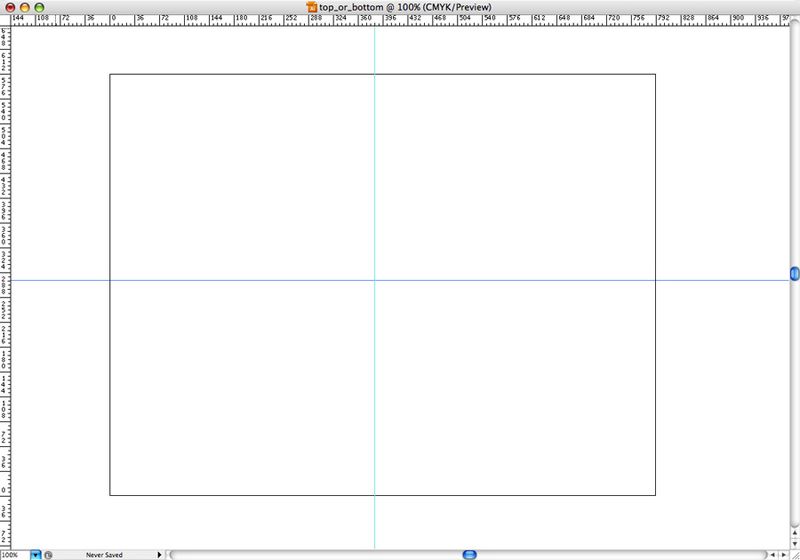Click the 100% zoom percentage field
The height and width of the screenshot is (560, 800).
[x=14, y=554]
